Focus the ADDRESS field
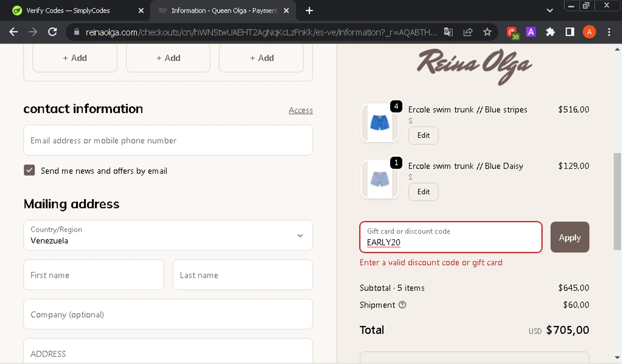Viewport: 622px width, 364px height. click(x=168, y=351)
